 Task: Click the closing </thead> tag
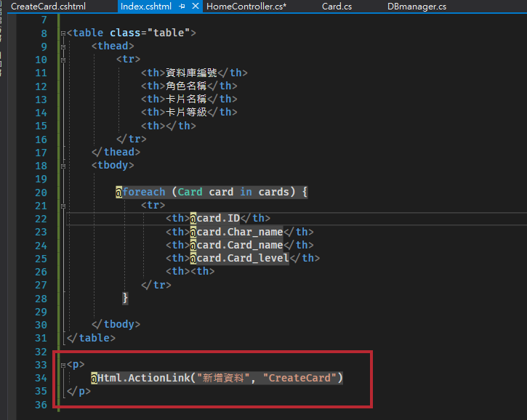[x=116, y=152]
